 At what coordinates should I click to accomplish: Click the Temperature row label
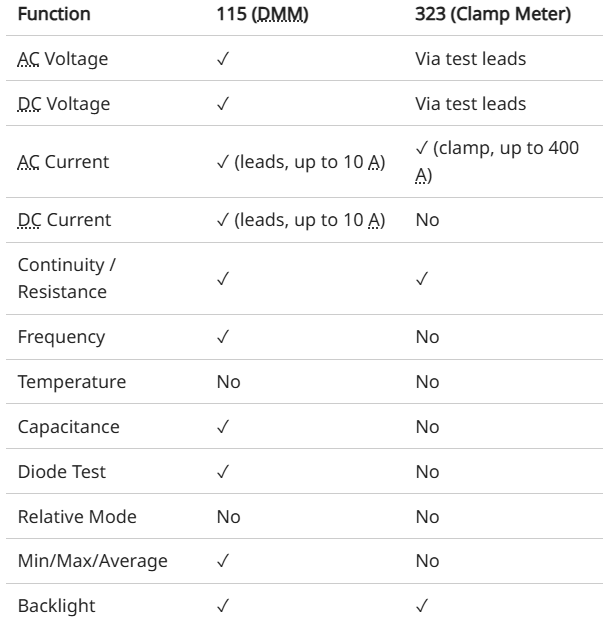(x=72, y=382)
